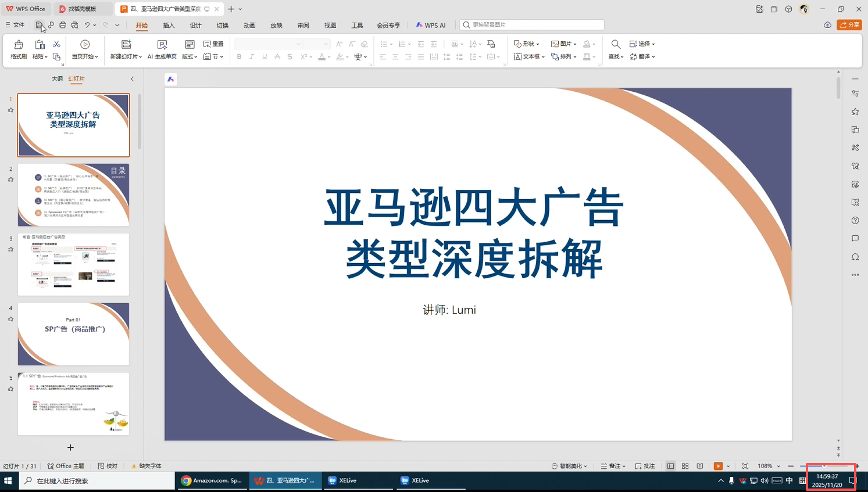The image size is (868, 492).
Task: Toggle the 批注 comments pane
Action: tap(645, 466)
